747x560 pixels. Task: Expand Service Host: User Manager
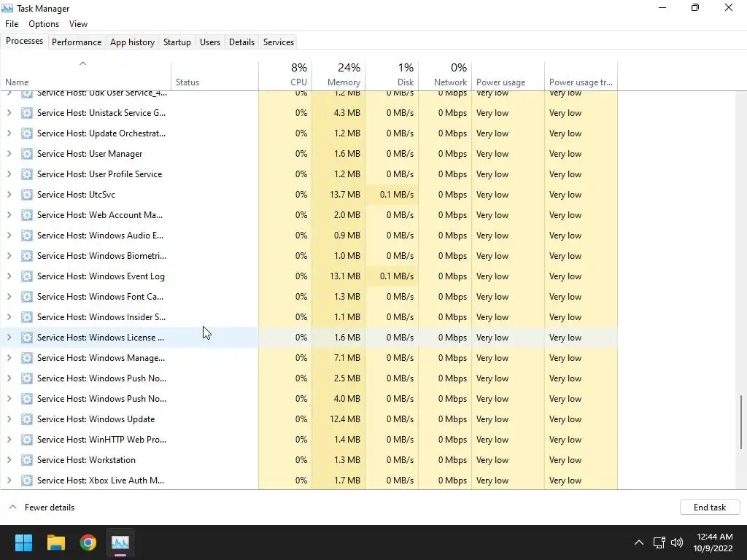coord(9,154)
